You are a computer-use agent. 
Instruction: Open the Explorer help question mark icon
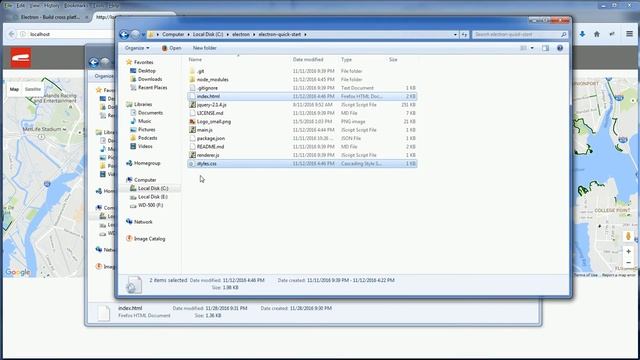(x=560, y=48)
